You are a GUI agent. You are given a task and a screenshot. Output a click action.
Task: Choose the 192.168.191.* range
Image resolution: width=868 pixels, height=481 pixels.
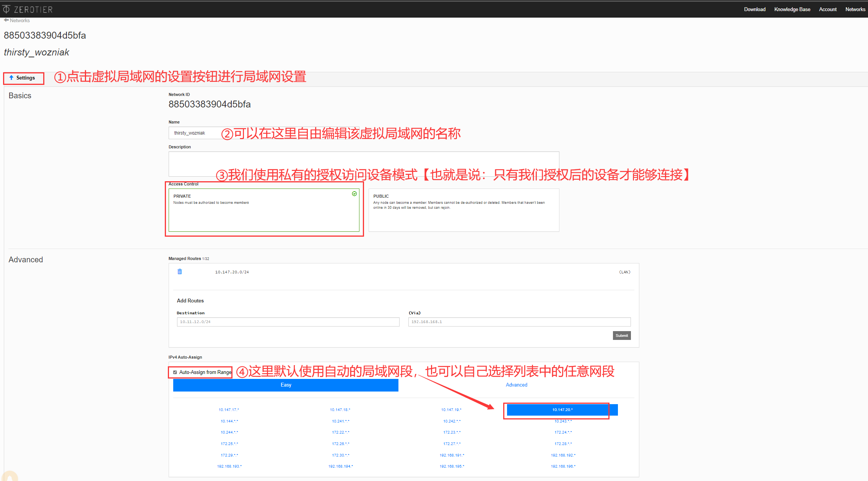pos(452,455)
